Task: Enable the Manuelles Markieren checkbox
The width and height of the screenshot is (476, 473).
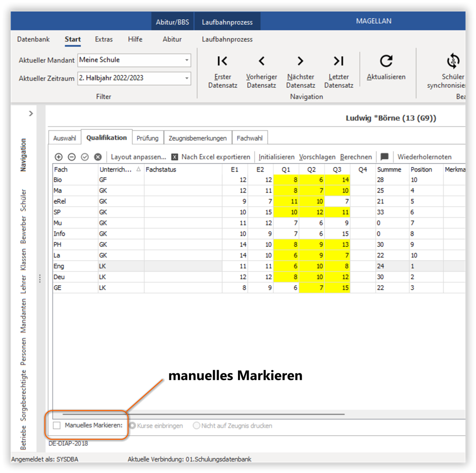Action: pyautogui.click(x=57, y=426)
